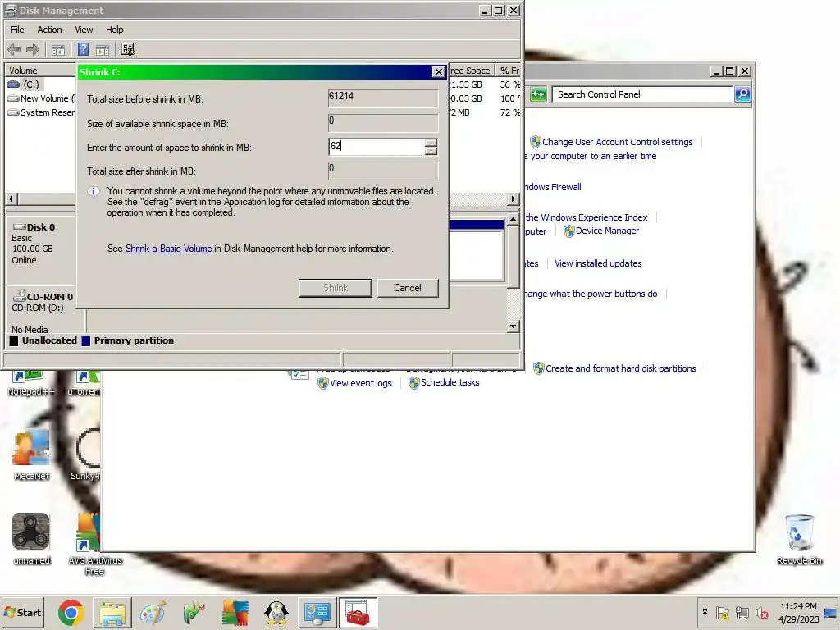Decrease shrink amount with spinner down arrow
840x630 pixels.
pos(431,151)
